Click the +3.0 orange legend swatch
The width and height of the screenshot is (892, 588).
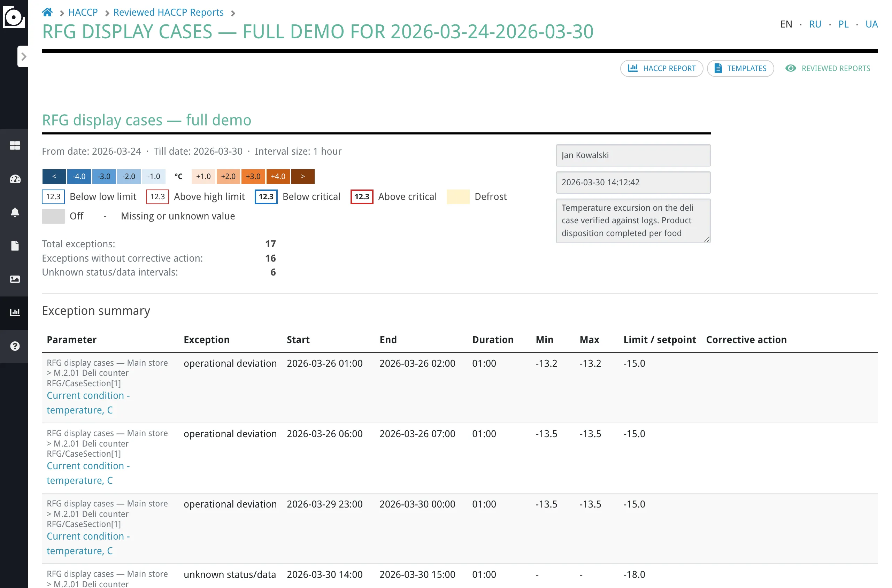pos(253,177)
